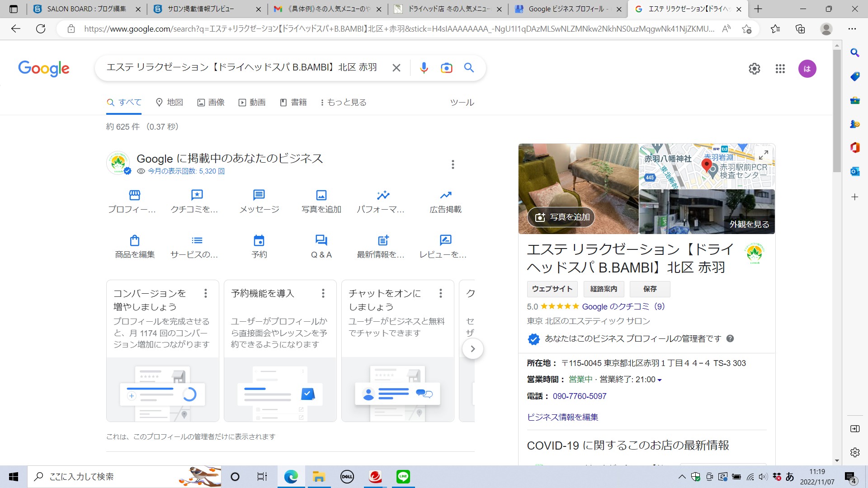Click the voice search microphone icon
This screenshot has height=488, width=868.
click(x=424, y=68)
